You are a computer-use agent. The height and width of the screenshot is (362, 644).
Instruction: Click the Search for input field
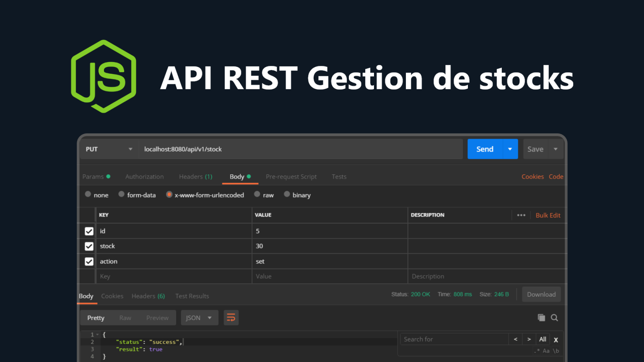pyautogui.click(x=454, y=339)
